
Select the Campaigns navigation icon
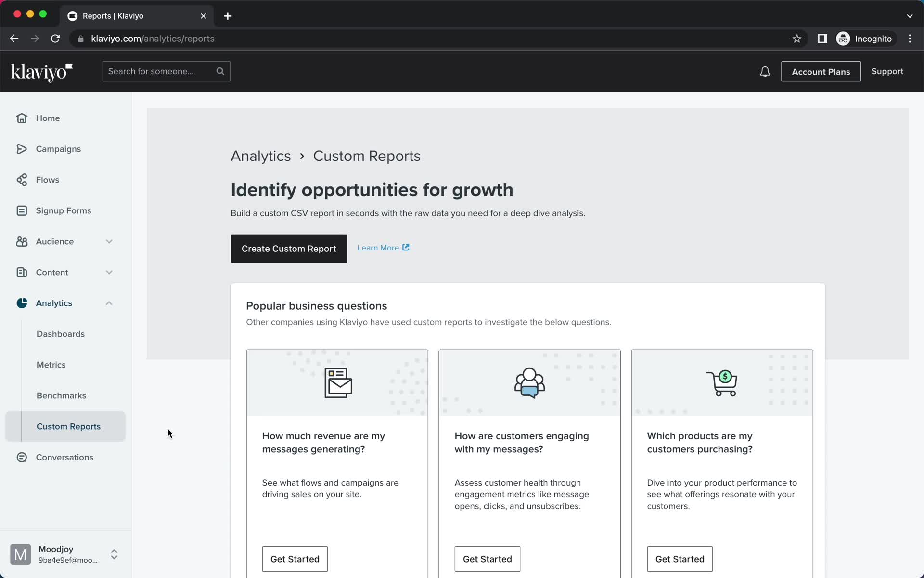point(21,148)
